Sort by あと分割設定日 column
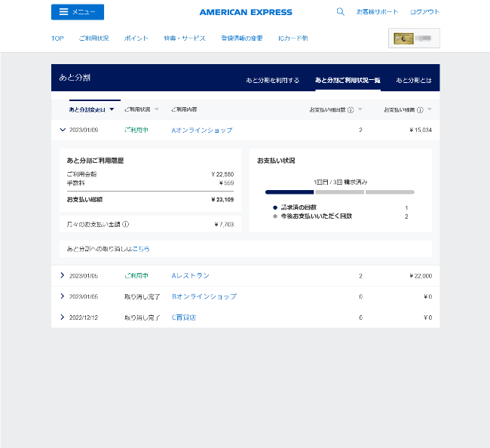 pos(91,109)
